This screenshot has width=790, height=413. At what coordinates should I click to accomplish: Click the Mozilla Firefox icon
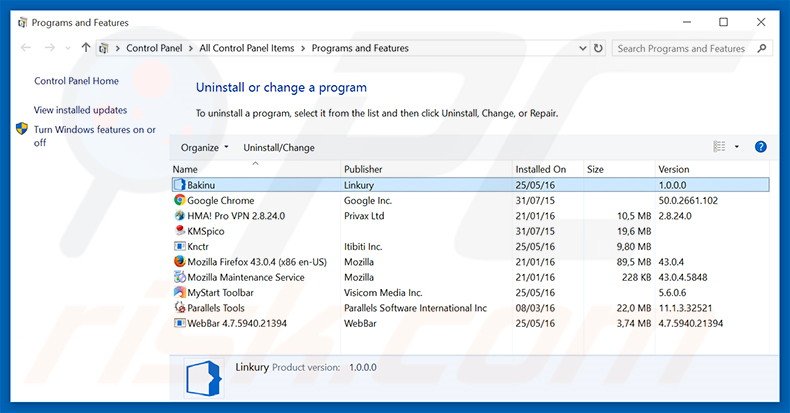(179, 261)
